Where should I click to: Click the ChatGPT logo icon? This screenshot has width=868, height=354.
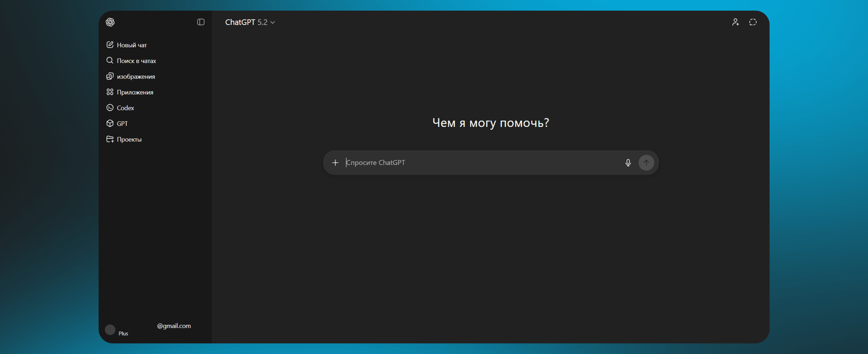pyautogui.click(x=110, y=22)
